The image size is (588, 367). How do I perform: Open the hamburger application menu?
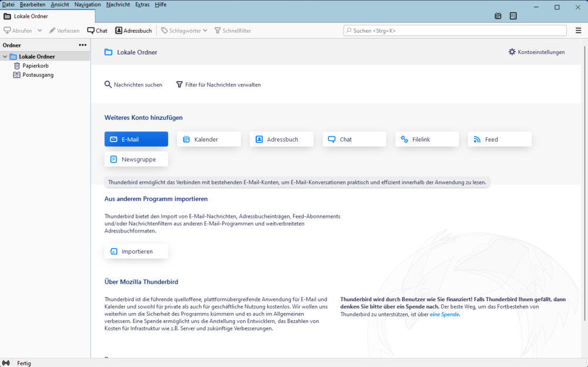click(x=578, y=31)
